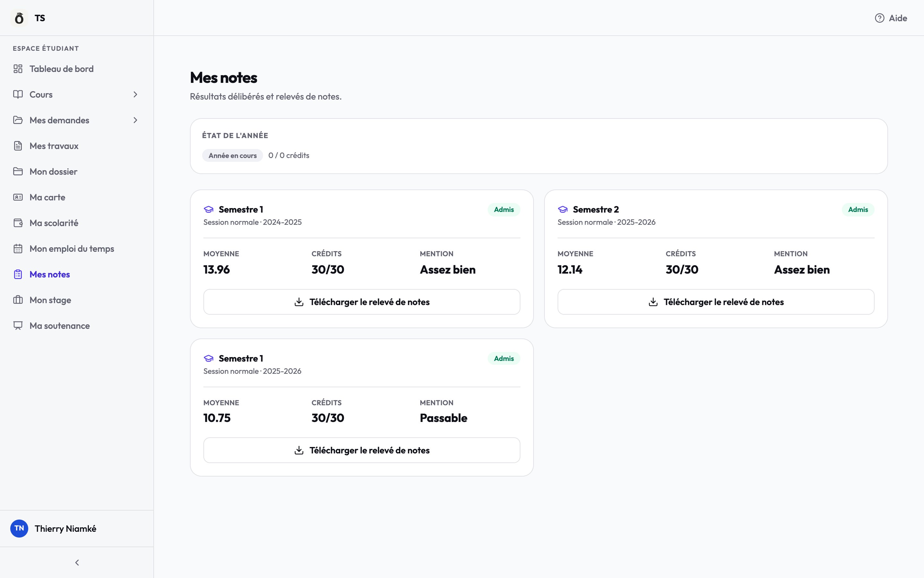Click the Mon emploi du temps calendar icon
924x578 pixels.
point(18,249)
